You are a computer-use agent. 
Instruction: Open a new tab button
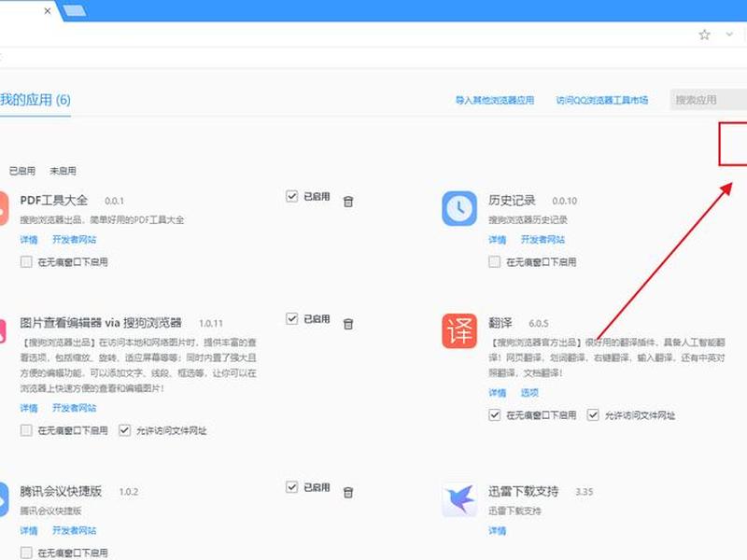click(x=75, y=10)
